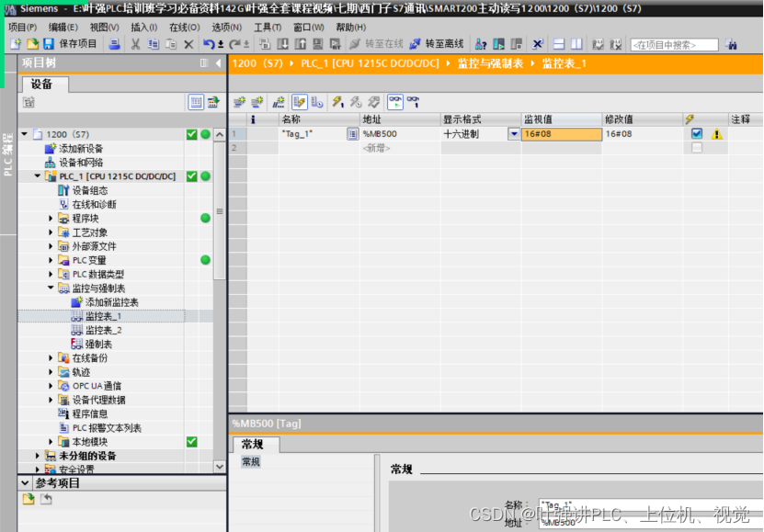
Task: Open the 工具(T) menu
Action: point(268,28)
